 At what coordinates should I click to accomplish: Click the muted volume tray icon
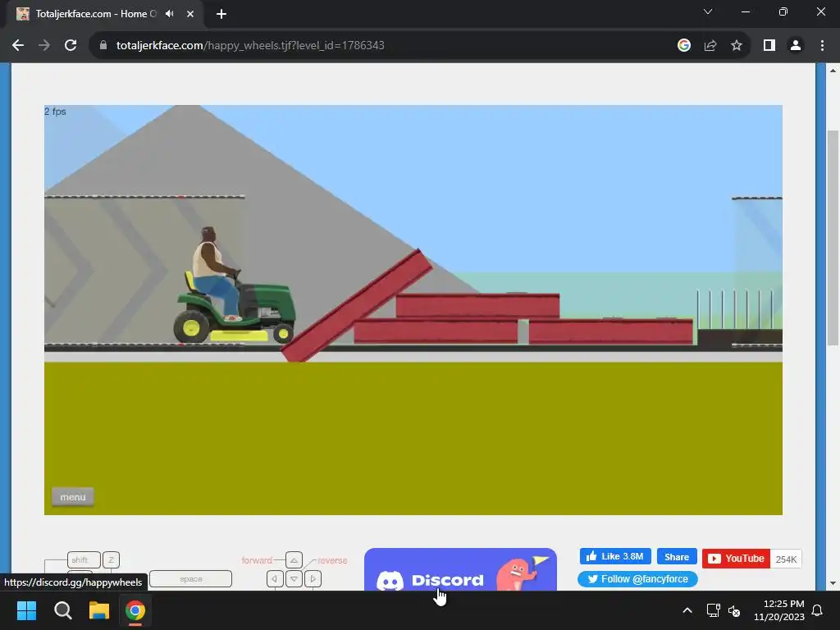point(734,610)
